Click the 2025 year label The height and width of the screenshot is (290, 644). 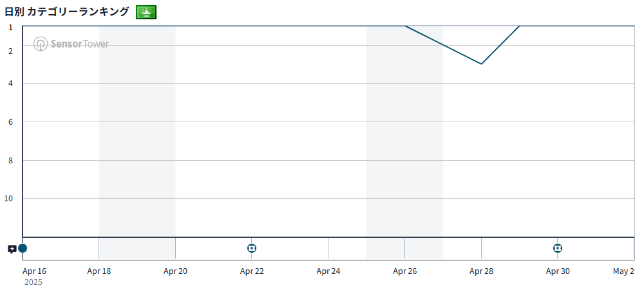click(33, 282)
